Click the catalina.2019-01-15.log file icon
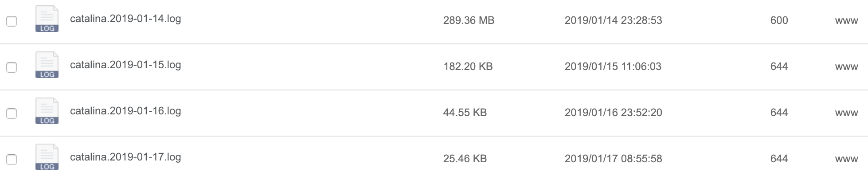 [x=47, y=65]
